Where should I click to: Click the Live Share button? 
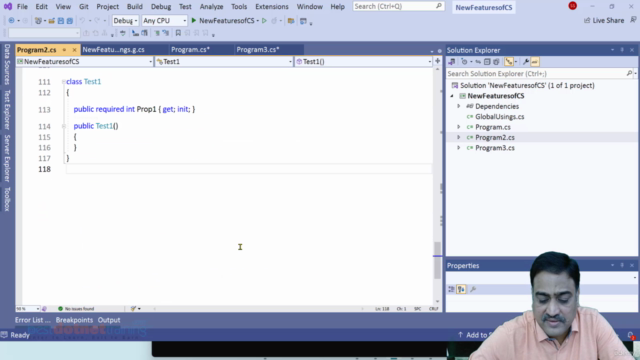pyautogui.click(x=604, y=20)
